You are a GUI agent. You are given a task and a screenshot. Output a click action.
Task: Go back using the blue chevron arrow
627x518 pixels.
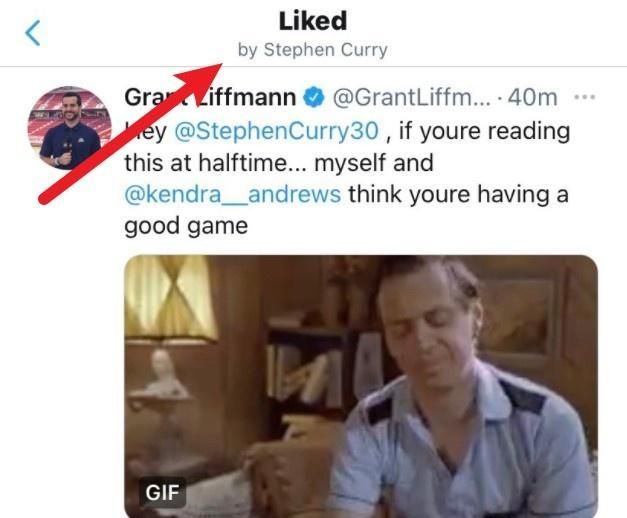click(x=33, y=33)
